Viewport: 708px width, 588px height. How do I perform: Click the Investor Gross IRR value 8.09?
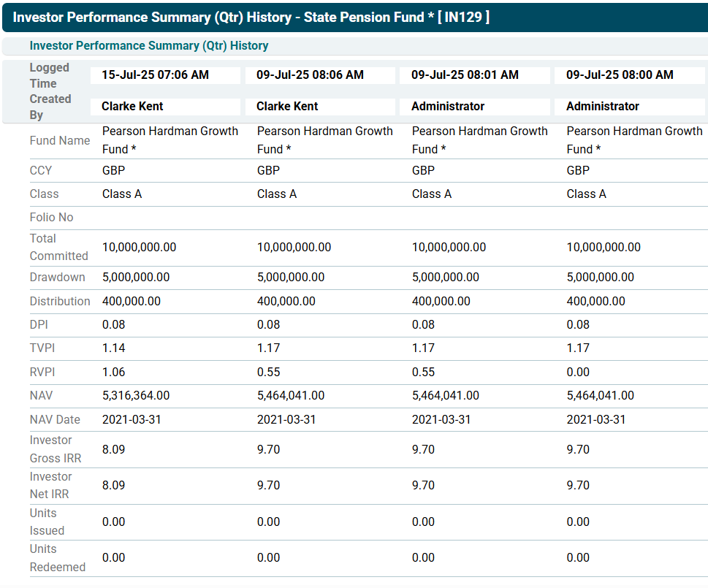[x=113, y=449]
